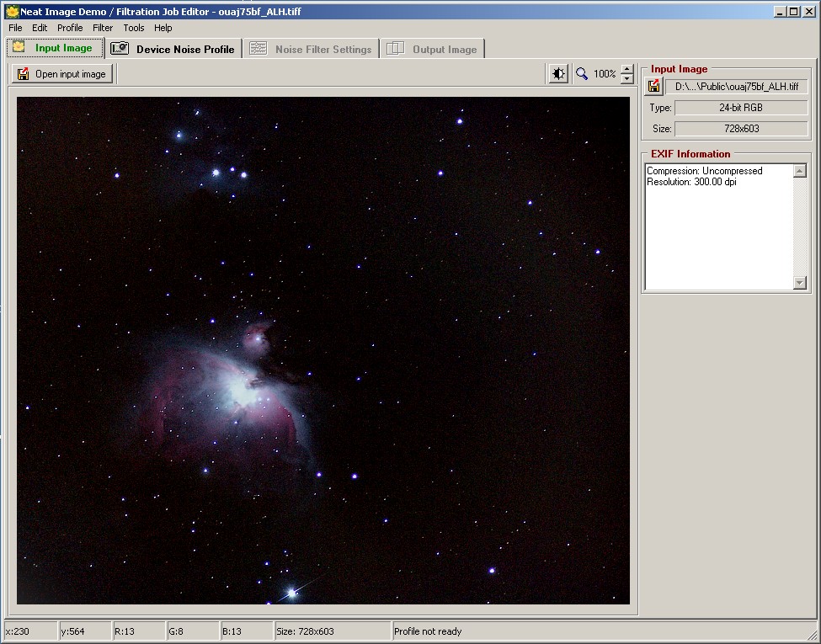
Task: Click the EXIF Information scroll-up arrow
Action: click(x=800, y=171)
